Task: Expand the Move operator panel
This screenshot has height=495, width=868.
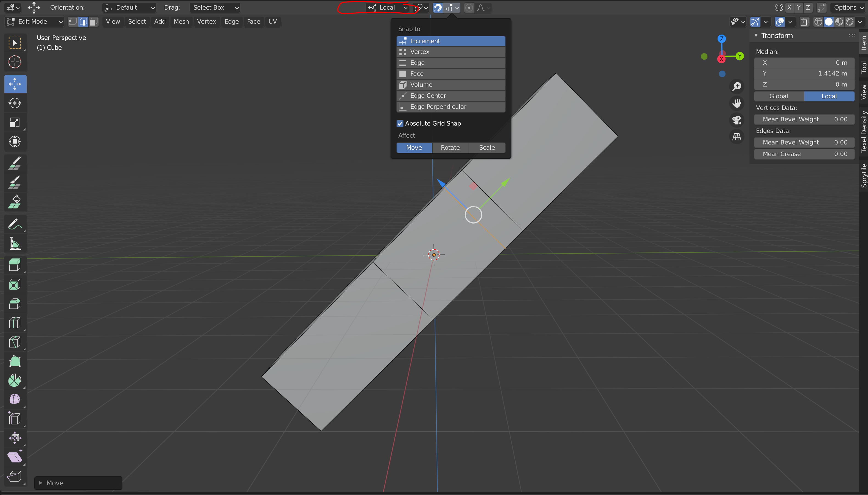Action: (x=41, y=483)
